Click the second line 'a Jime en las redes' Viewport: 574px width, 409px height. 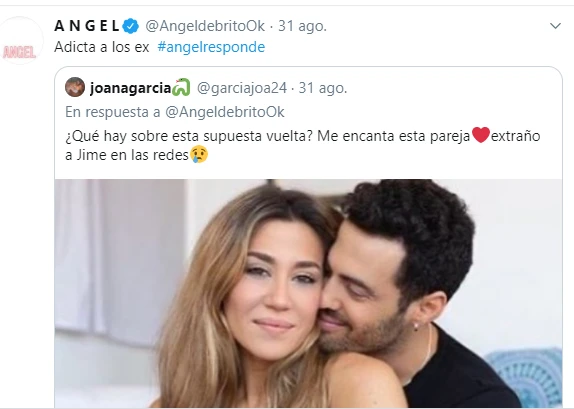(x=127, y=155)
